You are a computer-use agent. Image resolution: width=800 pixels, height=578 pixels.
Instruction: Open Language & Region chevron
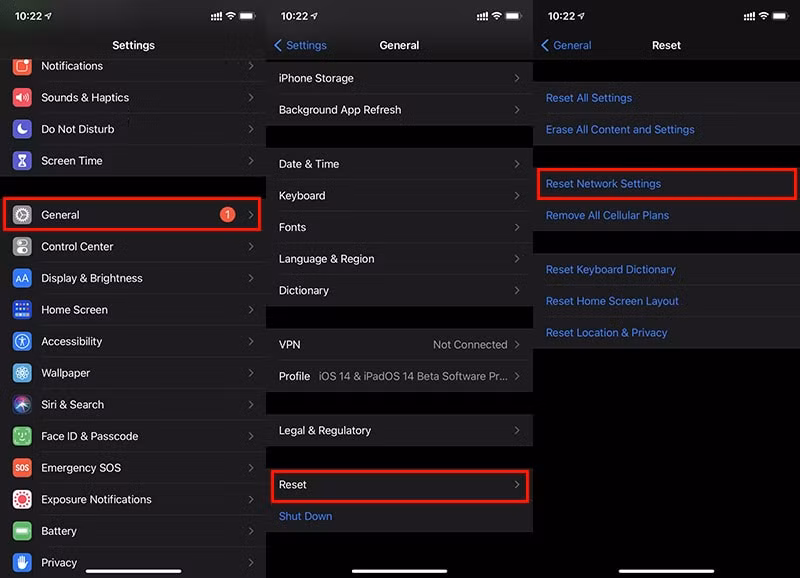pos(517,259)
